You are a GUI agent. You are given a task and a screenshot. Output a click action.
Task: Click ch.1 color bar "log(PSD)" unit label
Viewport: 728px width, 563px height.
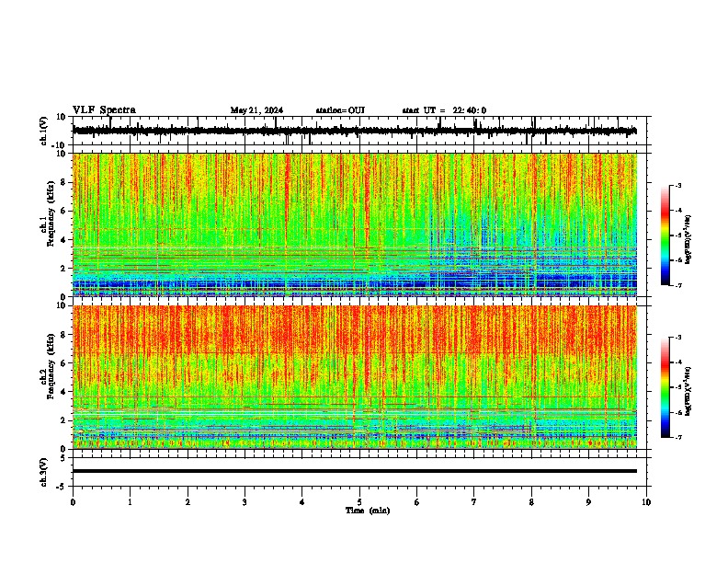pos(688,239)
